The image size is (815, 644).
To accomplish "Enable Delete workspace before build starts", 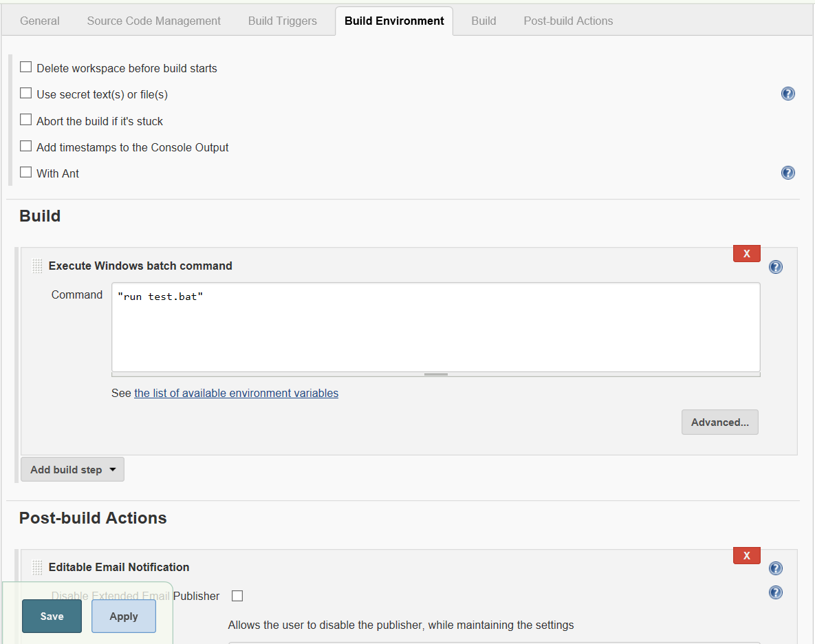I will click(26, 67).
